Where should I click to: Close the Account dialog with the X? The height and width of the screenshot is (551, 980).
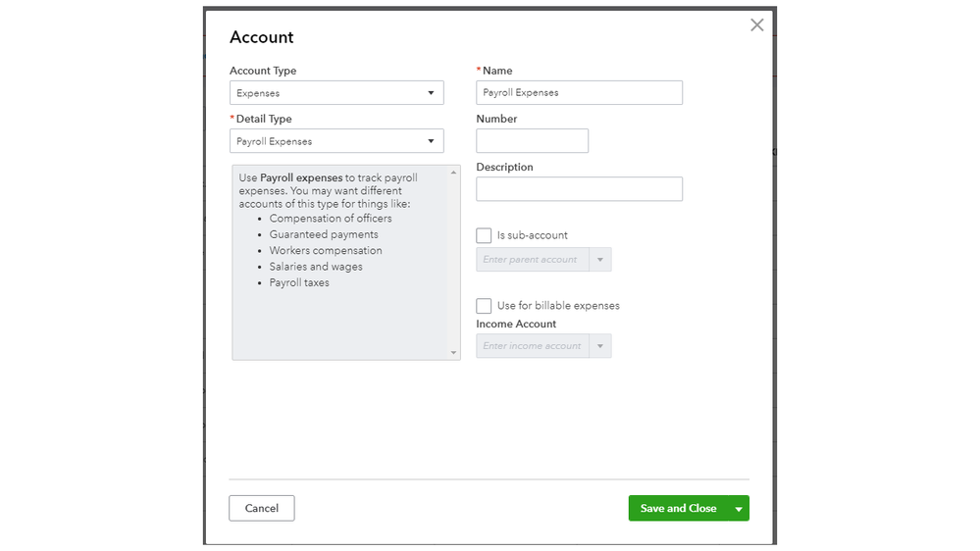(756, 25)
